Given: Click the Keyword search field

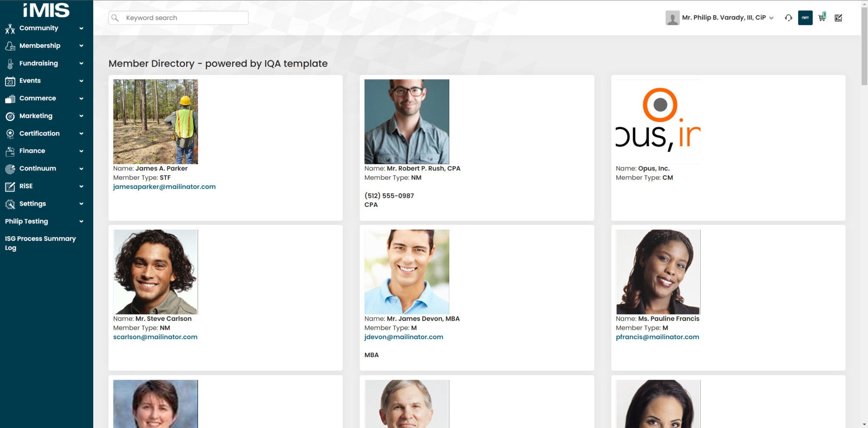Looking at the screenshot, I should 178,18.
